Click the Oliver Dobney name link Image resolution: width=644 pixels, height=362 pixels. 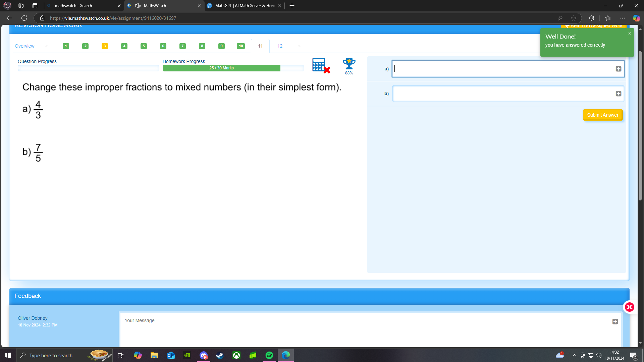33,318
